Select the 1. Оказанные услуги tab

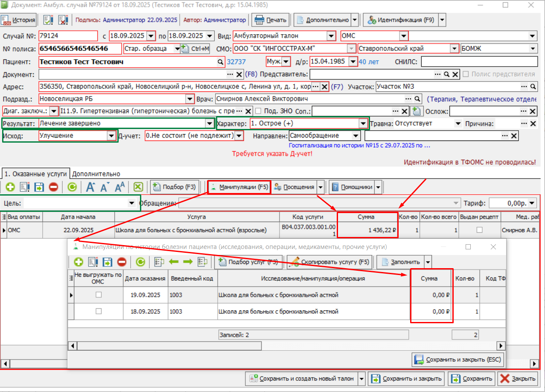coord(36,174)
